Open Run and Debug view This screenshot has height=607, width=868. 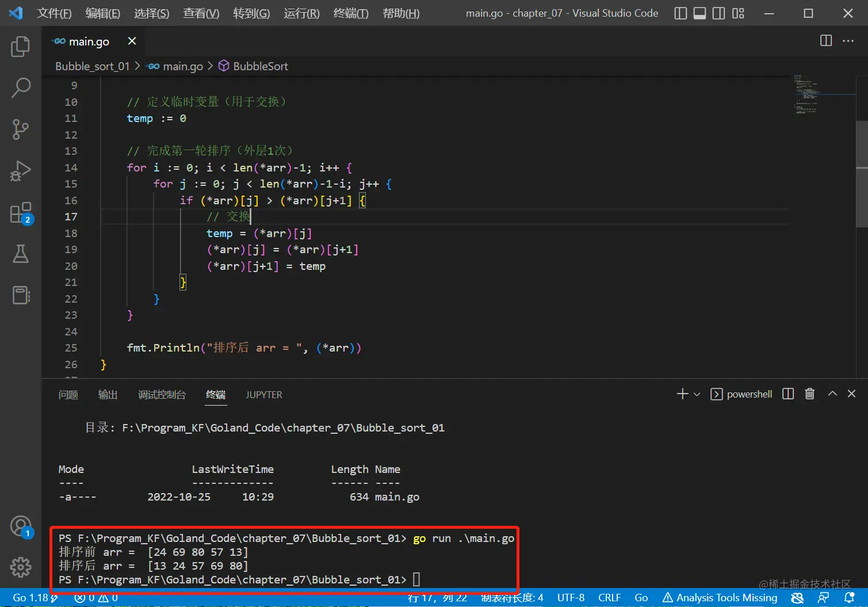pyautogui.click(x=21, y=171)
